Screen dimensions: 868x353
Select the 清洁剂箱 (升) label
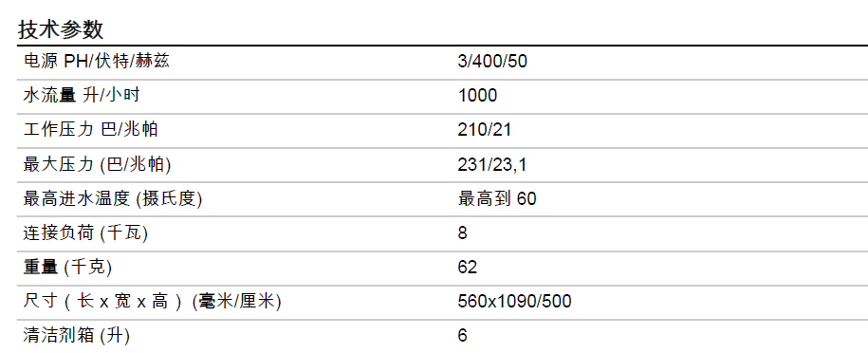point(77,336)
